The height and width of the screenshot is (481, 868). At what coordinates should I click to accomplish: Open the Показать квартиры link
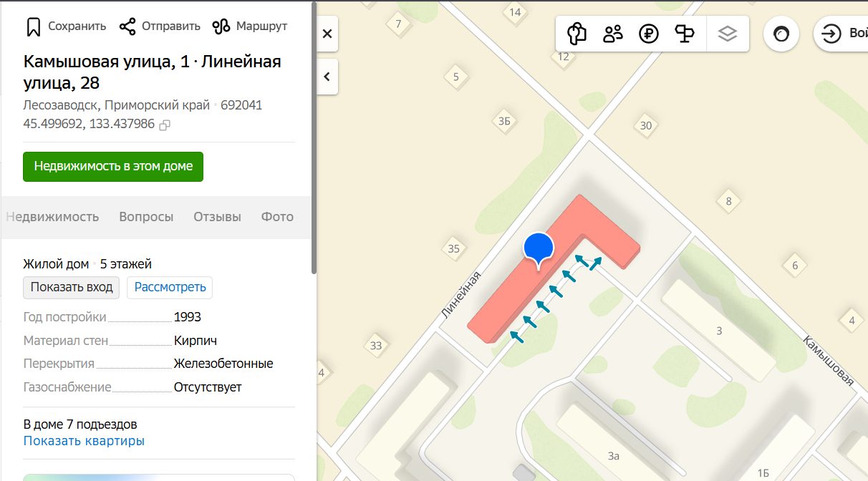point(84,441)
